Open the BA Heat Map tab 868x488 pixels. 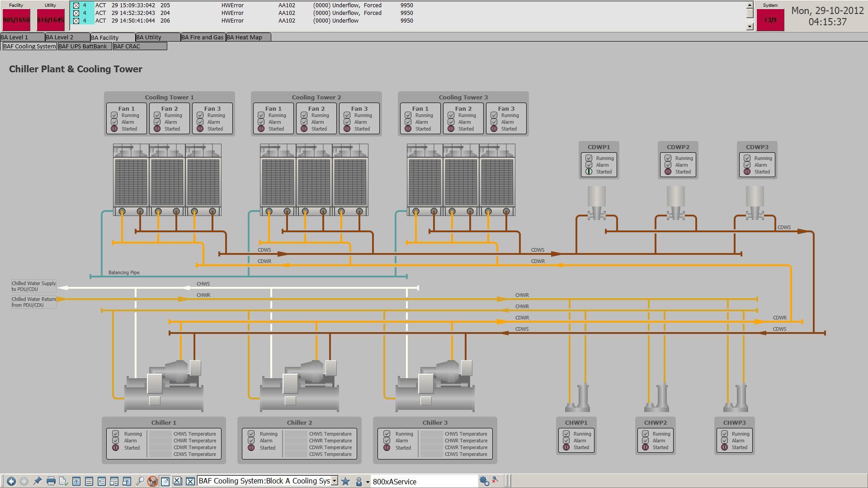coord(248,37)
